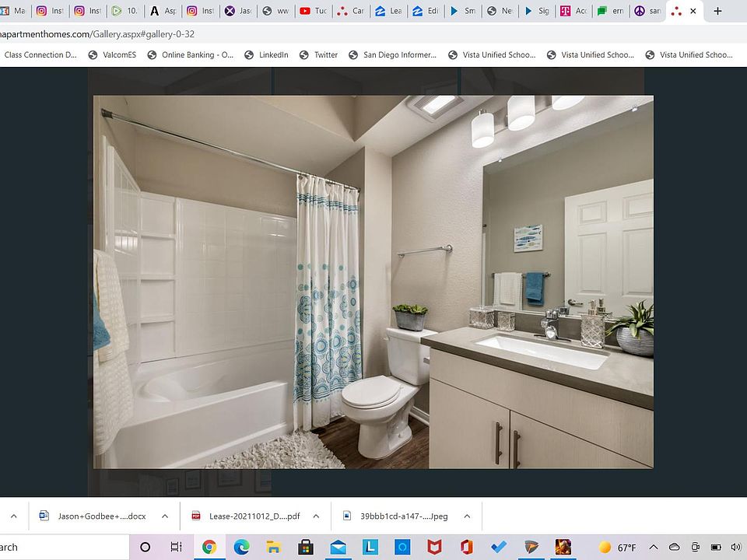Switch to the green chat 'ern' tab
747x560 pixels.
tap(612, 10)
